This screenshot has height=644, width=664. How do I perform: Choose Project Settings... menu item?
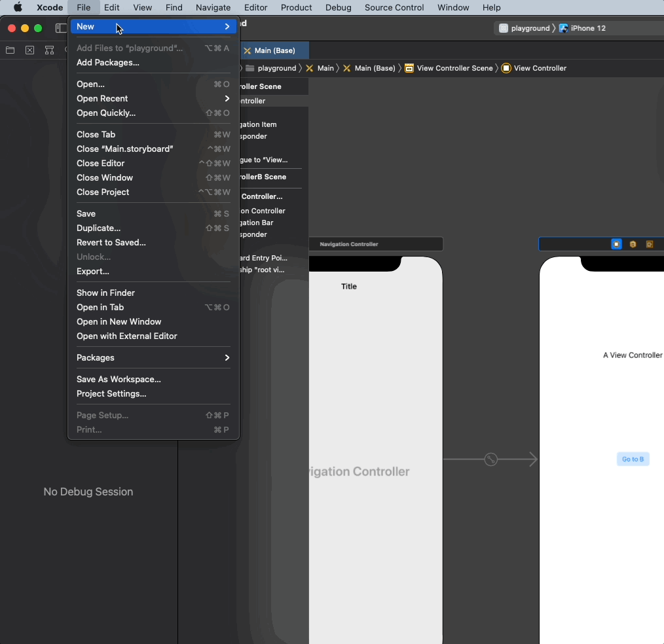pyautogui.click(x=153, y=393)
